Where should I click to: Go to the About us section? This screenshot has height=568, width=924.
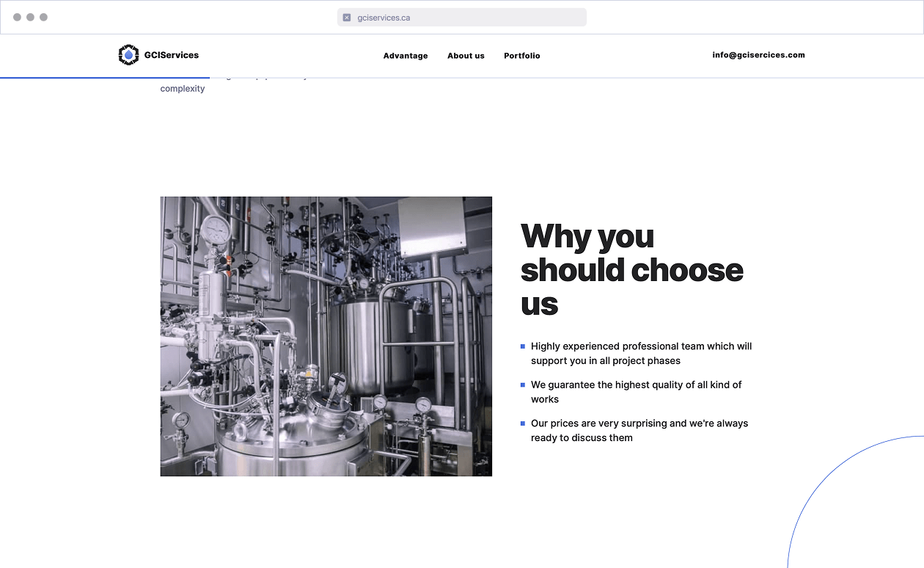[x=466, y=56]
